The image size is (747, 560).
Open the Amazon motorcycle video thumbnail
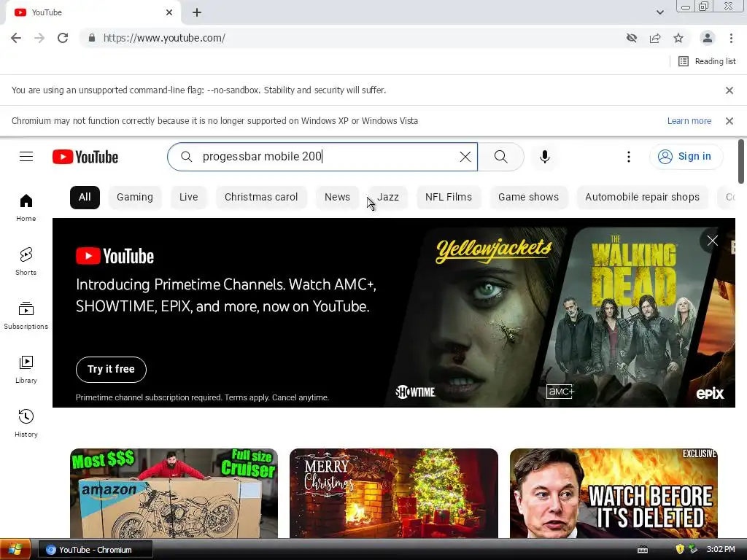174,494
